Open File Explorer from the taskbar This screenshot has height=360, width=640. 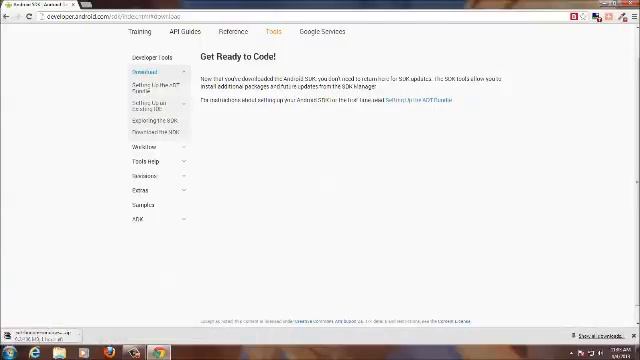59,352
